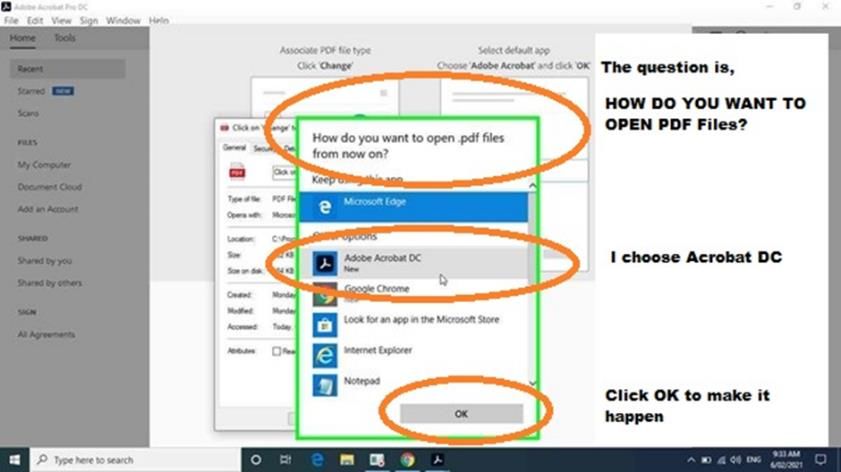The width and height of the screenshot is (841, 472).
Task: Click Add an Account
Action: (48, 209)
